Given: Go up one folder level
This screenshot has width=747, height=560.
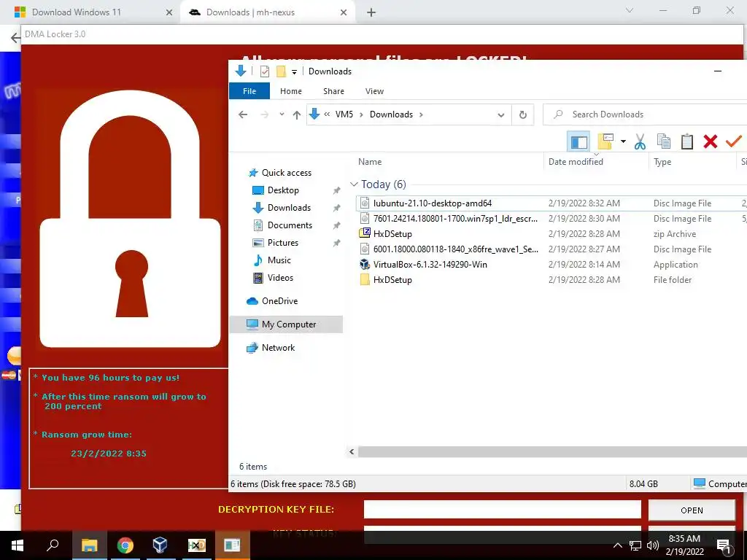Looking at the screenshot, I should (296, 114).
